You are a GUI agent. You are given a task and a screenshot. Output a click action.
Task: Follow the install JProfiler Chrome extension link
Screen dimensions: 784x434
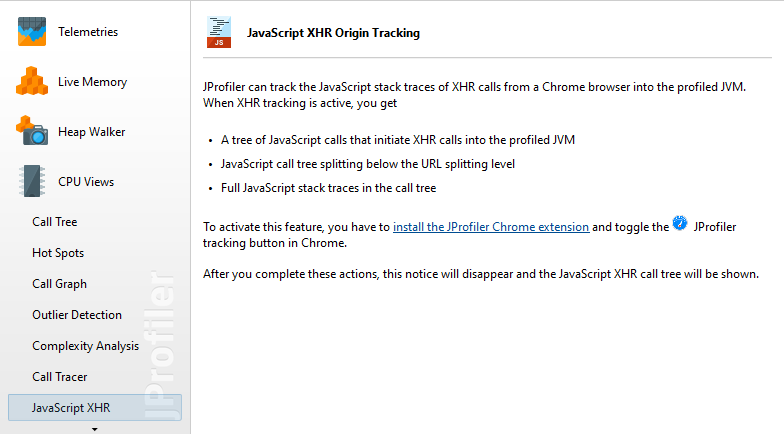[x=491, y=227]
